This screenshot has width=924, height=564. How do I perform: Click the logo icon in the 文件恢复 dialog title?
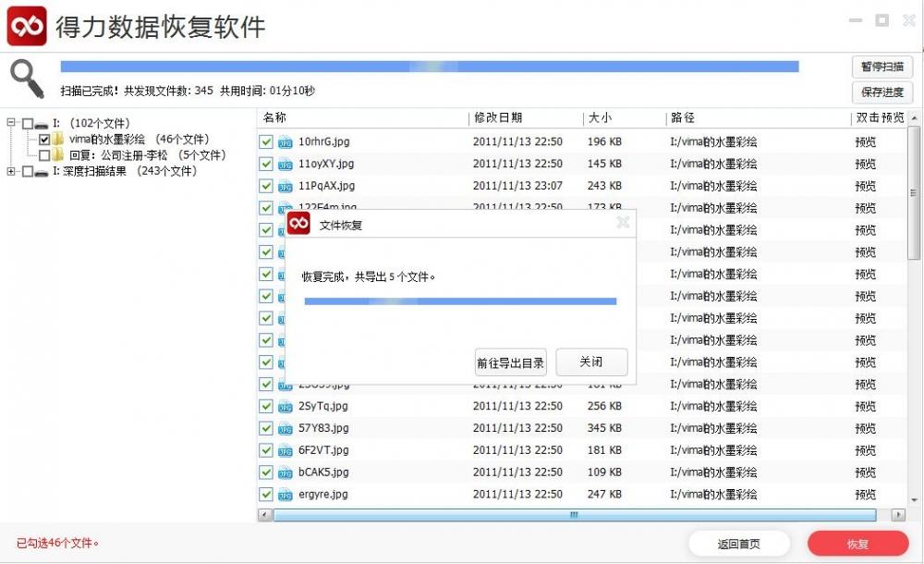click(x=298, y=223)
